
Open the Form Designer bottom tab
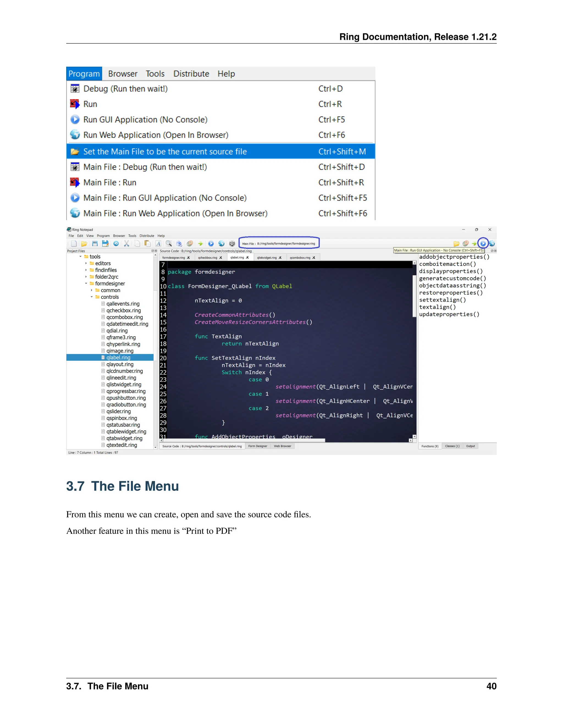pyautogui.click(x=258, y=446)
